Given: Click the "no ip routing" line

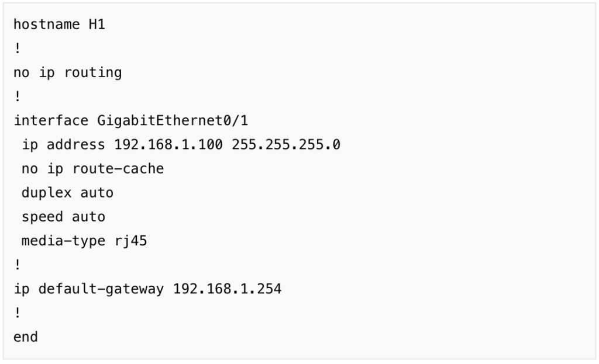Looking at the screenshot, I should pos(67,73).
